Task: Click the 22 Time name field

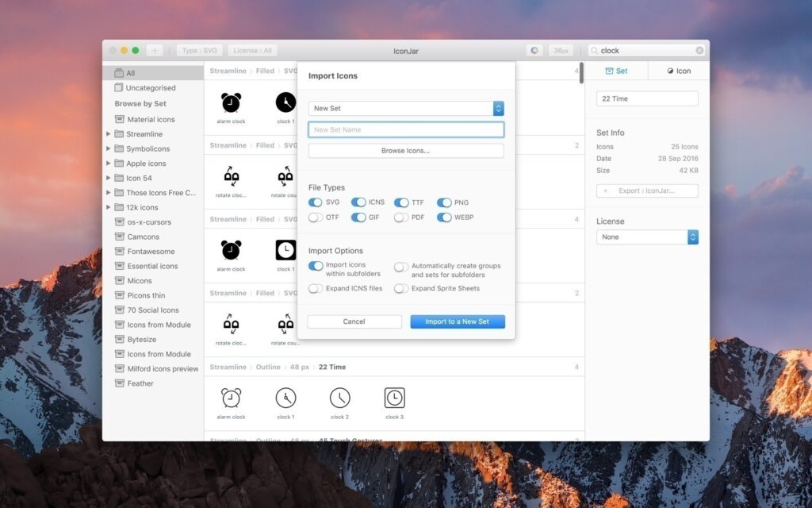Action: click(x=647, y=98)
